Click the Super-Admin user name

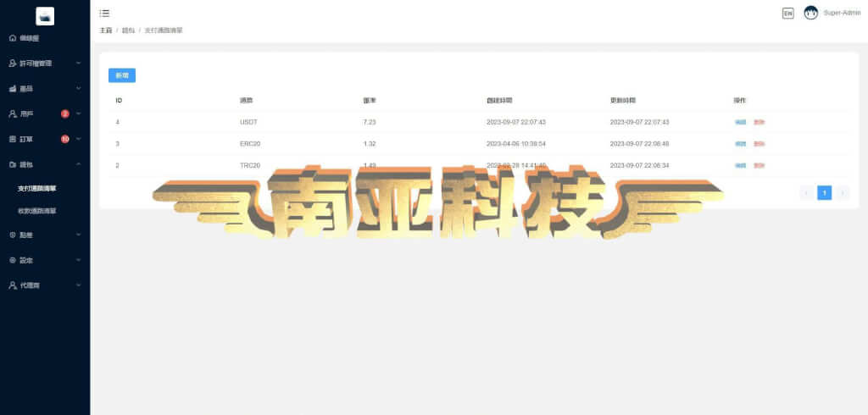click(842, 13)
